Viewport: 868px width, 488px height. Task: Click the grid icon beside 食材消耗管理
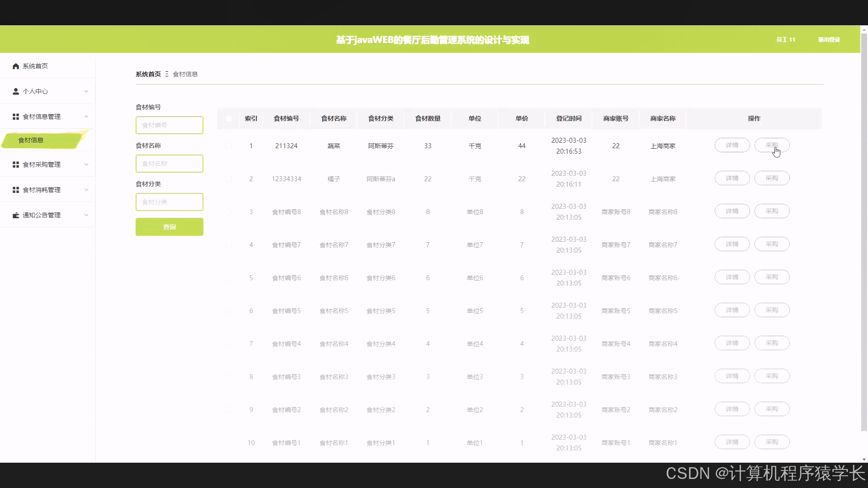pos(16,190)
